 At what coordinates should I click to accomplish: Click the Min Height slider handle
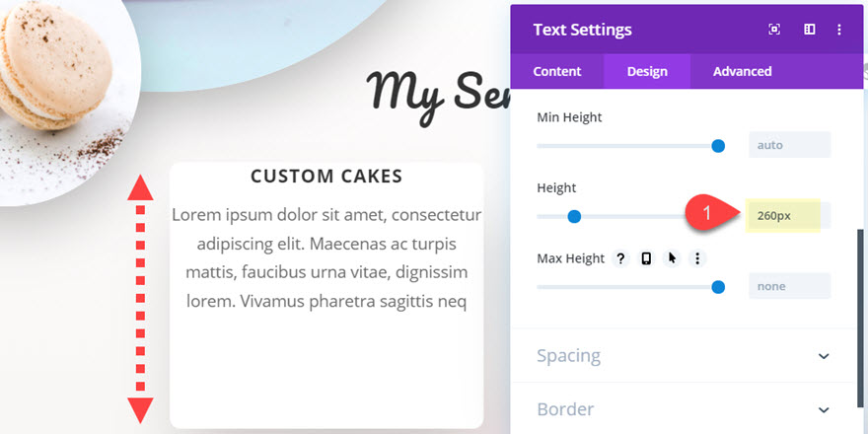(x=718, y=146)
